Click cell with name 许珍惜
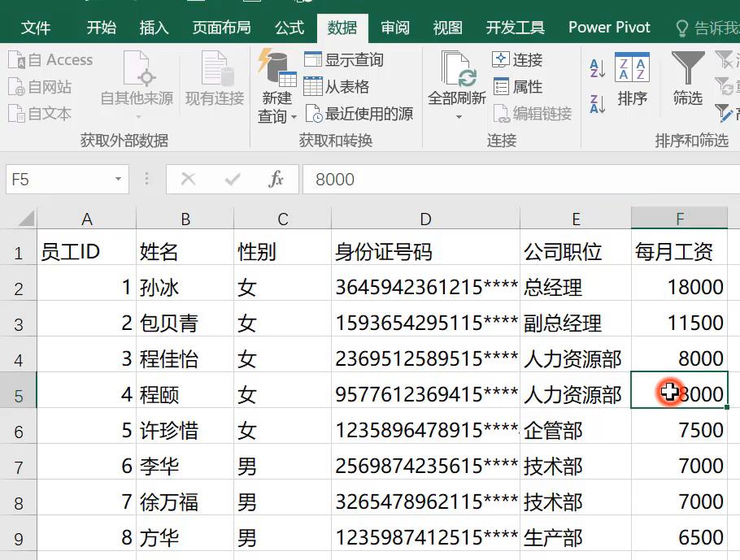 tap(185, 430)
